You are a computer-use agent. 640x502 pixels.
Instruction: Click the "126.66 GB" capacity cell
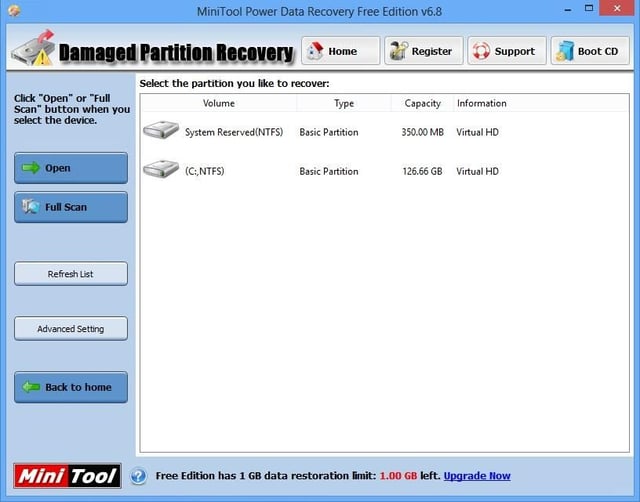pyautogui.click(x=422, y=171)
